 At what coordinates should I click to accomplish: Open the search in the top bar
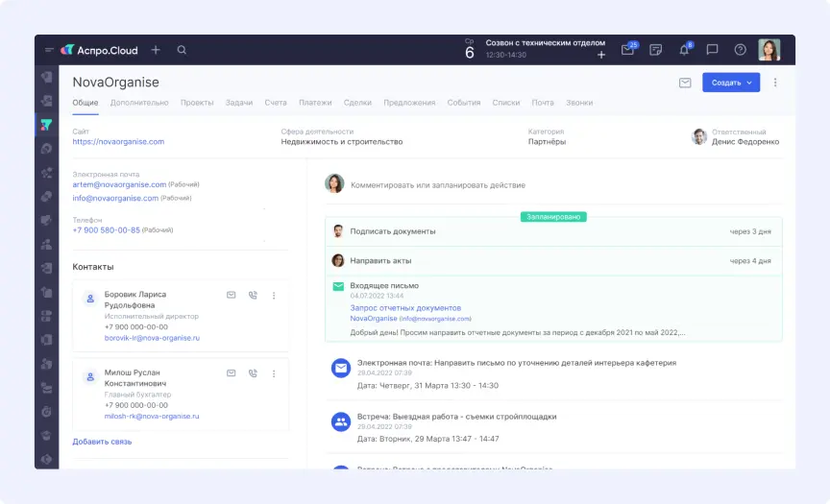(x=182, y=50)
